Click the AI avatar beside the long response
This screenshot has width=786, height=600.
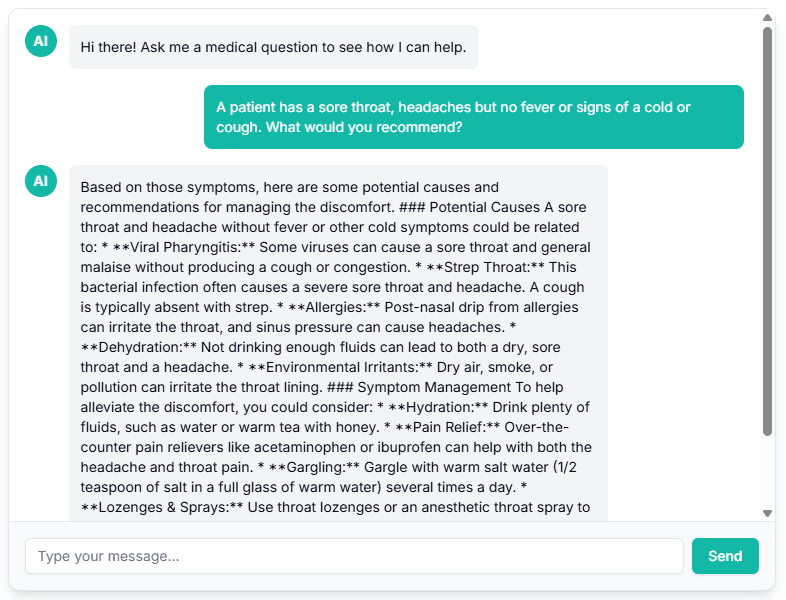click(x=41, y=181)
